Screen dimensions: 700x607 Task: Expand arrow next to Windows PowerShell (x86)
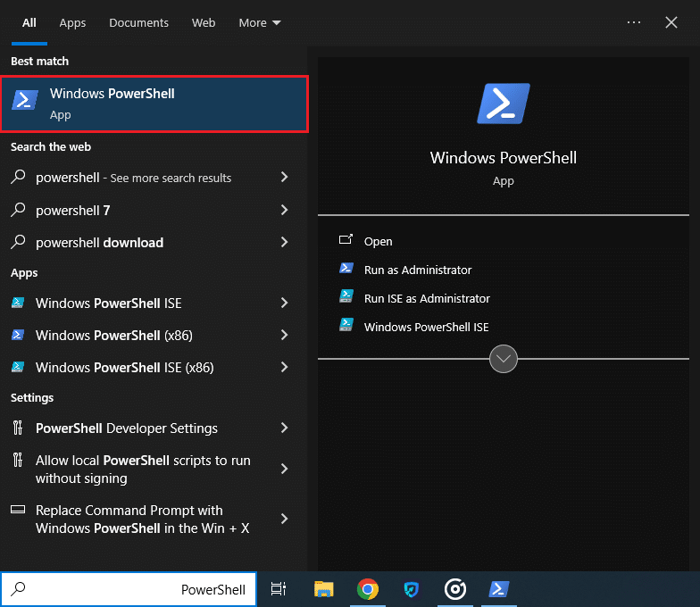(284, 336)
